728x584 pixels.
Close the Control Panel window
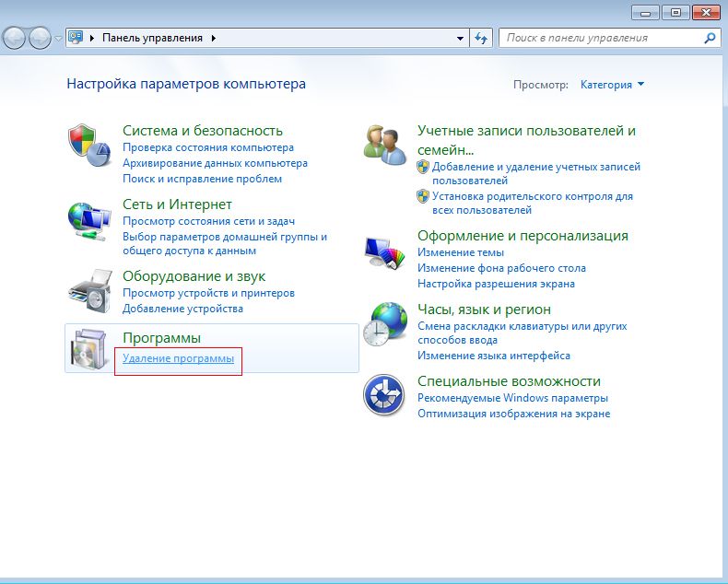[706, 13]
